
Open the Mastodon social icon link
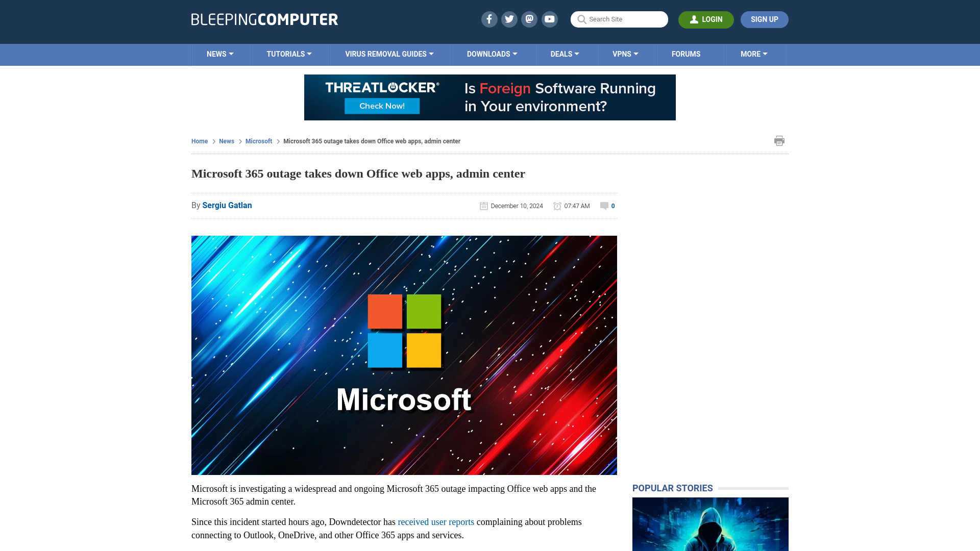click(530, 19)
